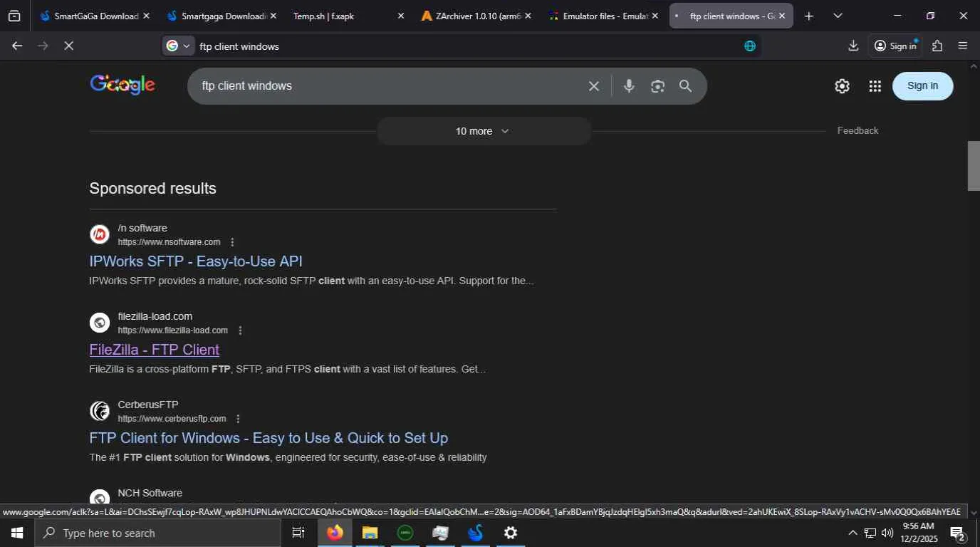Open the IPWorks SFTP - Easy-to-Use API result
980x547 pixels.
coord(196,261)
